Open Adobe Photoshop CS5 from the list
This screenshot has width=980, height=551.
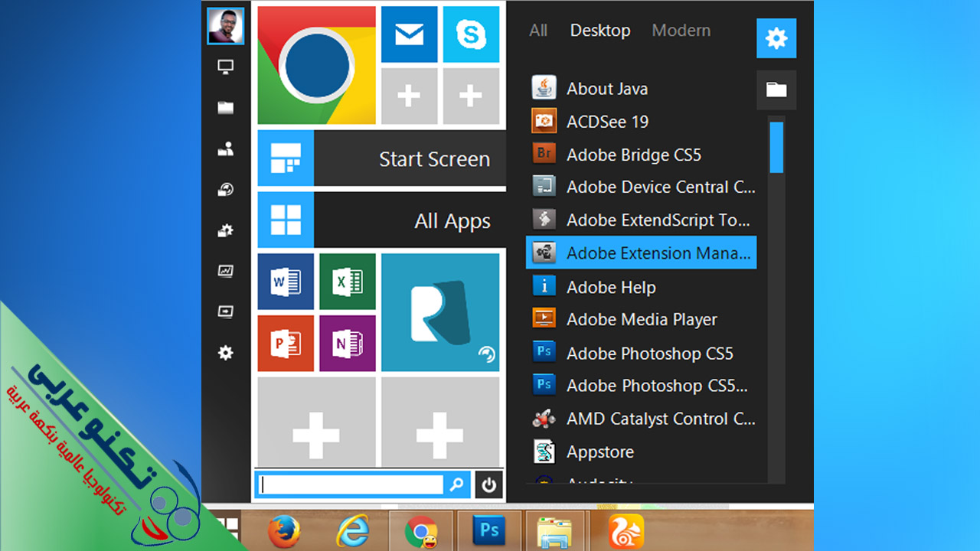(x=649, y=354)
